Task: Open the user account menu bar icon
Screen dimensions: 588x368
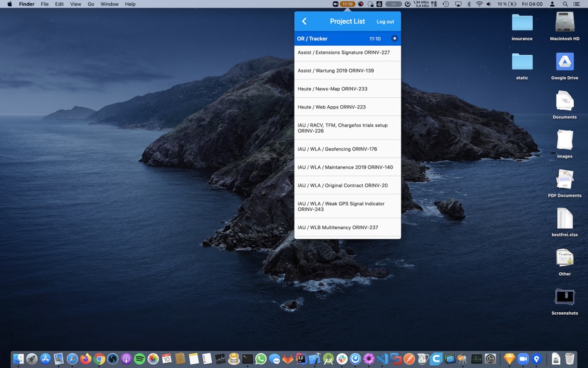Action: coord(552,4)
